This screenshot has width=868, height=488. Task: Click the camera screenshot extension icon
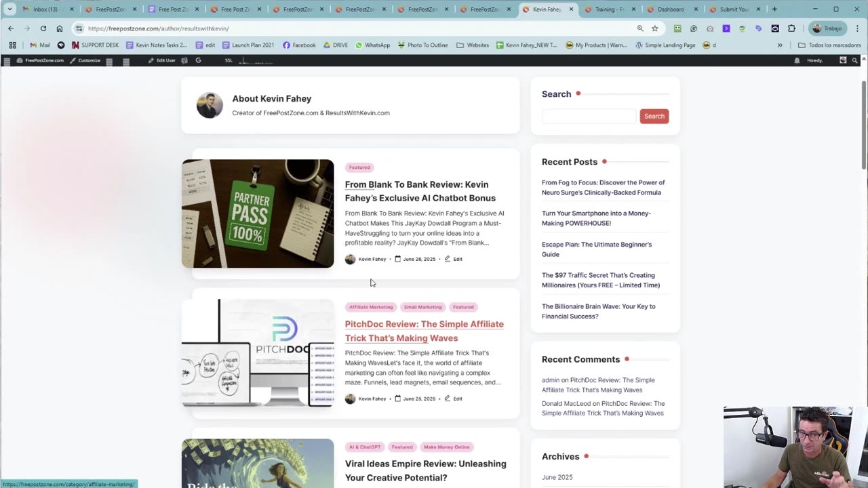710,28
